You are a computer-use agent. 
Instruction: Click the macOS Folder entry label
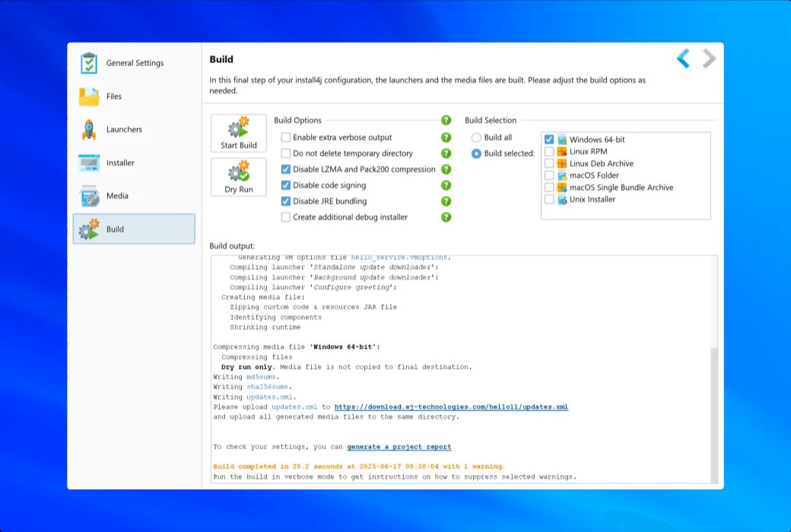[594, 176]
